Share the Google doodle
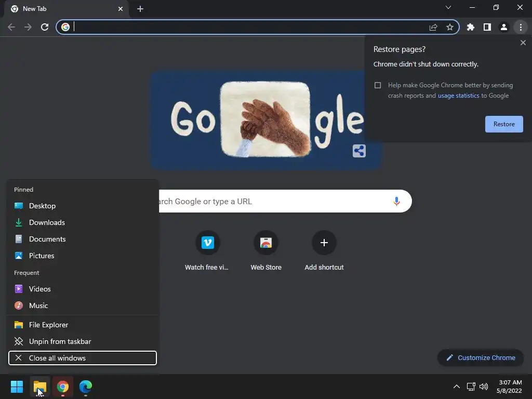The image size is (532, 399). (359, 151)
